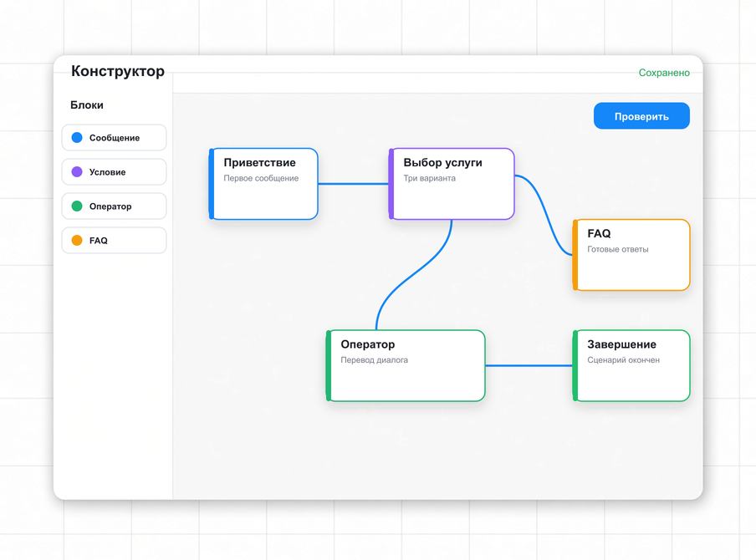Click the connector between Приветствие and Выбор услуги
The width and height of the screenshot is (756, 560).
click(x=353, y=184)
